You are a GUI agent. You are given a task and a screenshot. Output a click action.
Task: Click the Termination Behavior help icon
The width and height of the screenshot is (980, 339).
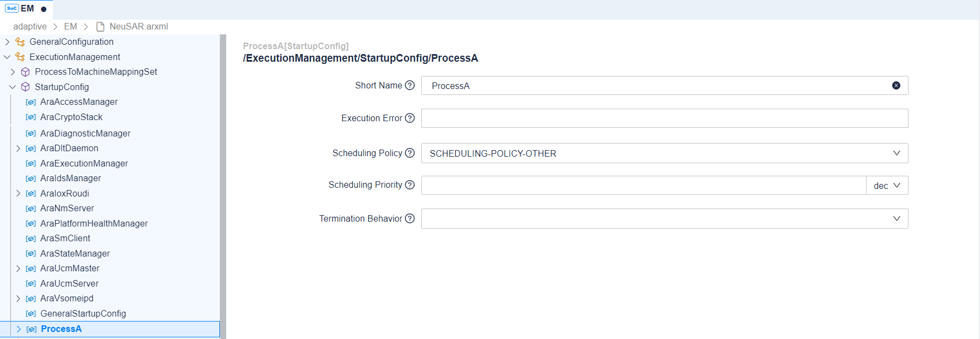click(410, 218)
